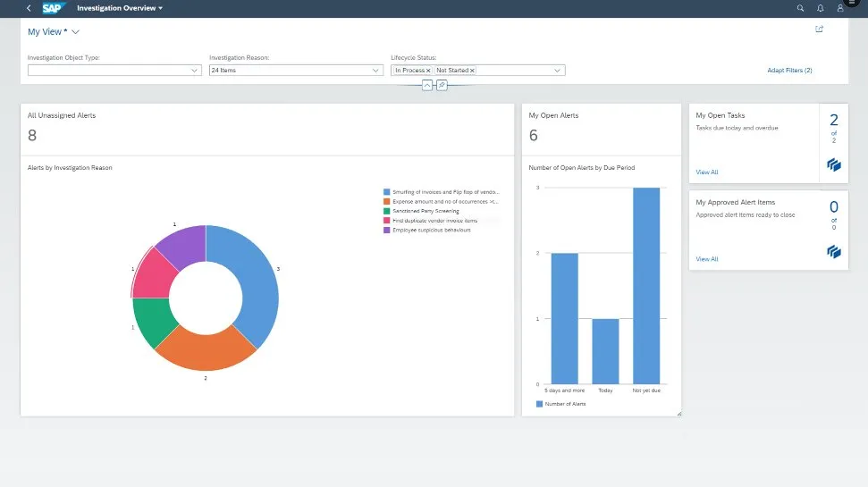Click the back arrow in header
The height and width of the screenshot is (487, 868).
29,8
